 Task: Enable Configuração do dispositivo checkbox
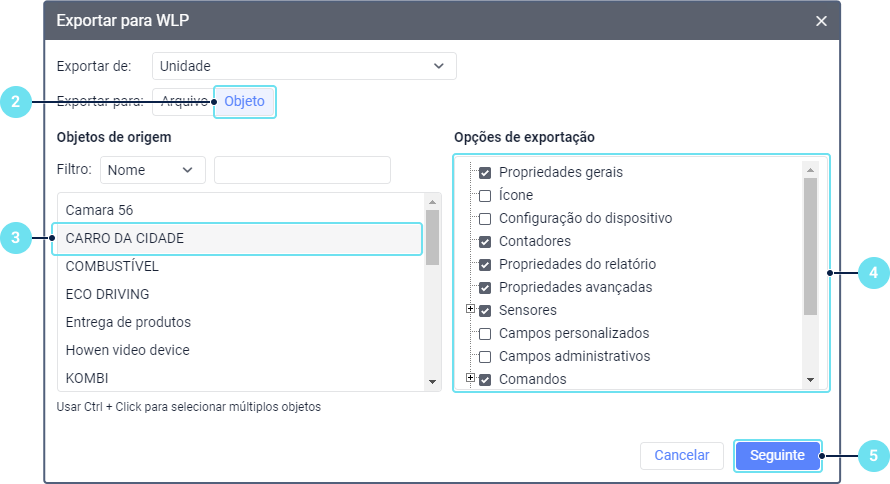pyautogui.click(x=485, y=218)
